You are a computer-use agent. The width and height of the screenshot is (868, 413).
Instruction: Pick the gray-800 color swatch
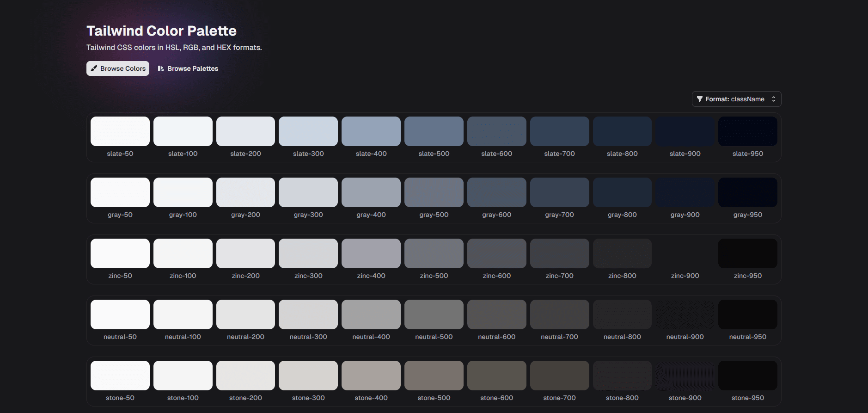pyautogui.click(x=622, y=192)
